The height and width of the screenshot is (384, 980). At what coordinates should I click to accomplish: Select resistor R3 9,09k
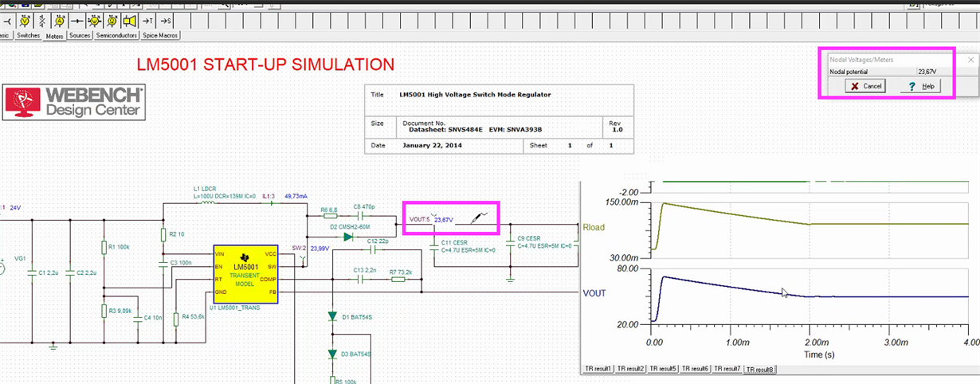[x=118, y=311]
